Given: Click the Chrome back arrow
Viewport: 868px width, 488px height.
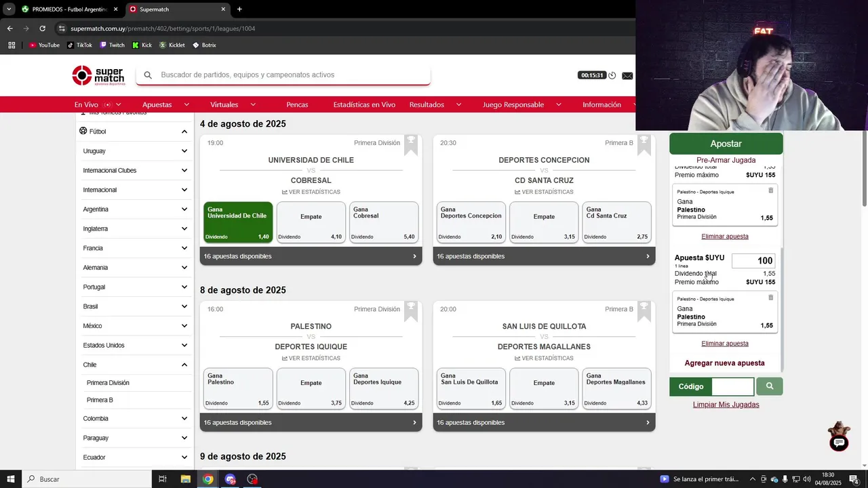Looking at the screenshot, I should (9, 28).
